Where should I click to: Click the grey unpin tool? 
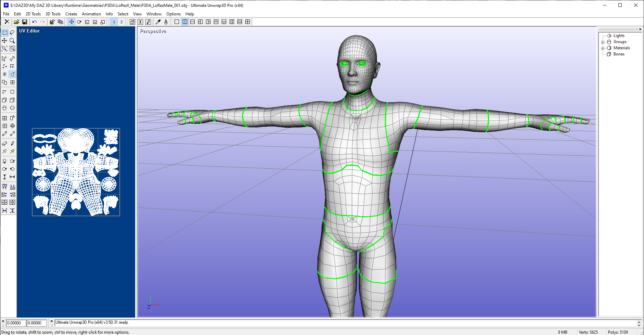click(x=4, y=152)
